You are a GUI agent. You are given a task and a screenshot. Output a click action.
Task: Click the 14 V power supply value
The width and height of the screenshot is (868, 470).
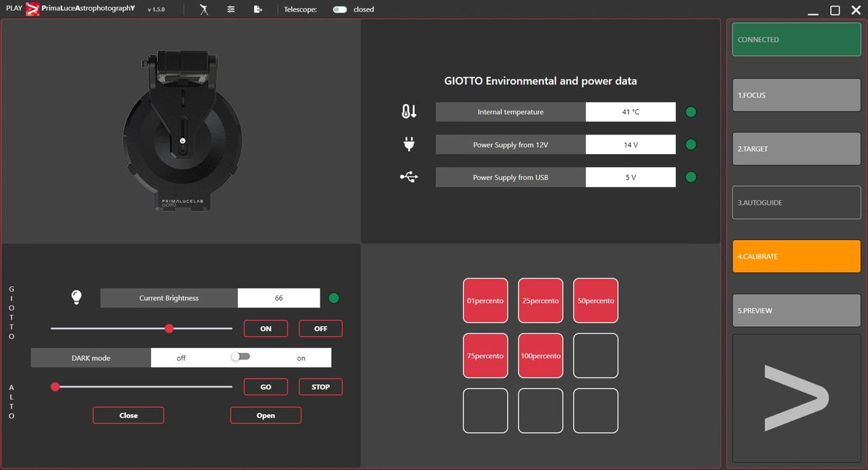click(x=631, y=145)
